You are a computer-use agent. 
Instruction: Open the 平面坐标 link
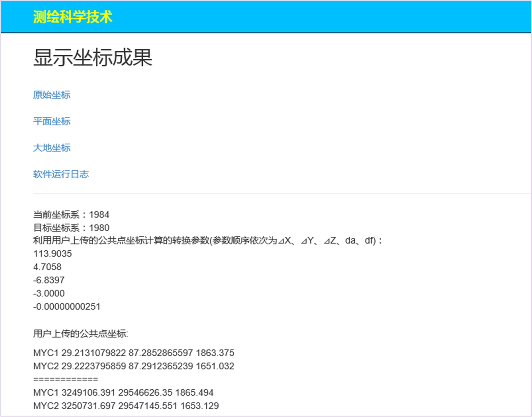coord(52,121)
